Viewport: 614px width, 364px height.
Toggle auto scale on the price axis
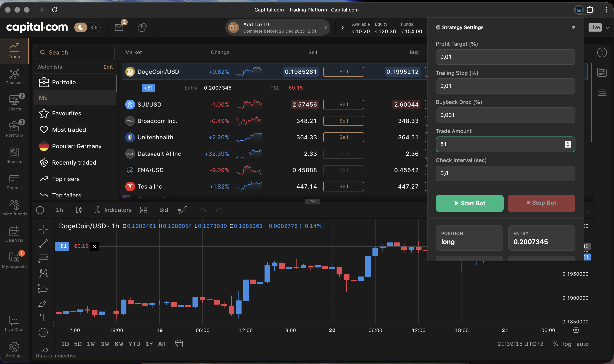[x=583, y=344]
